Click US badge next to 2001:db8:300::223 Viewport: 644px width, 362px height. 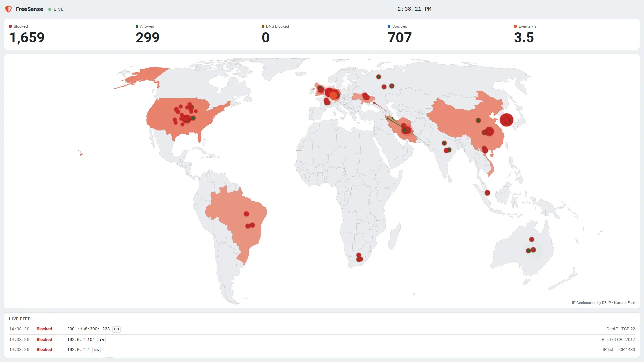(x=116, y=329)
